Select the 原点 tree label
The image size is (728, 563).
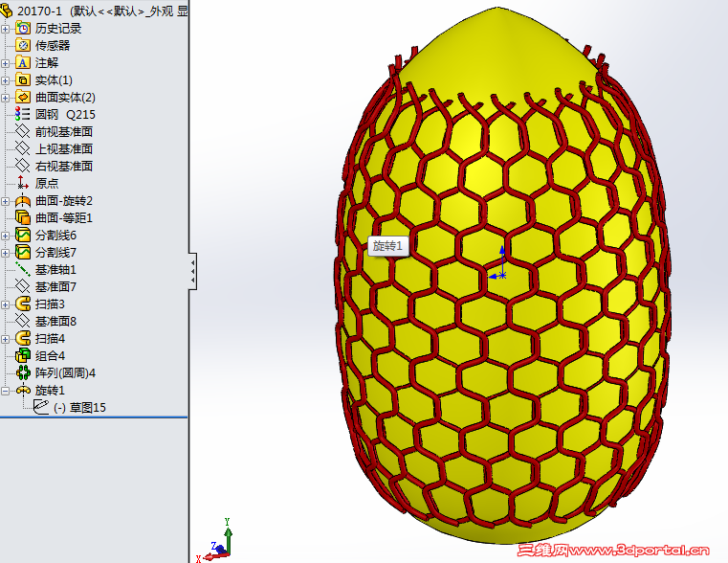point(47,183)
